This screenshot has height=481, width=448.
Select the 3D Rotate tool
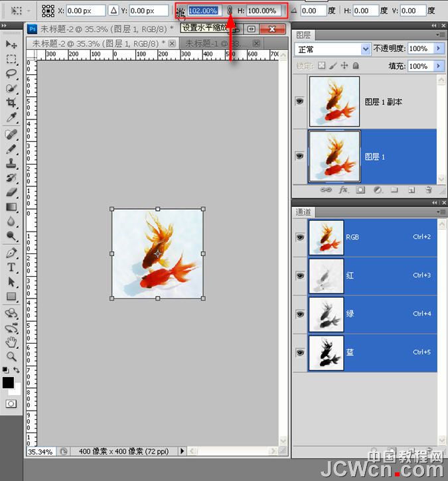coord(11,313)
